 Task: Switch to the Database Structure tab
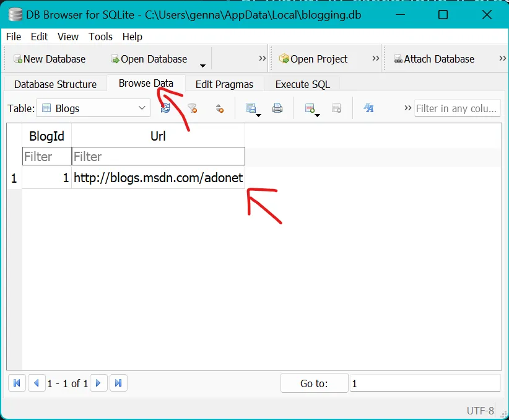56,84
